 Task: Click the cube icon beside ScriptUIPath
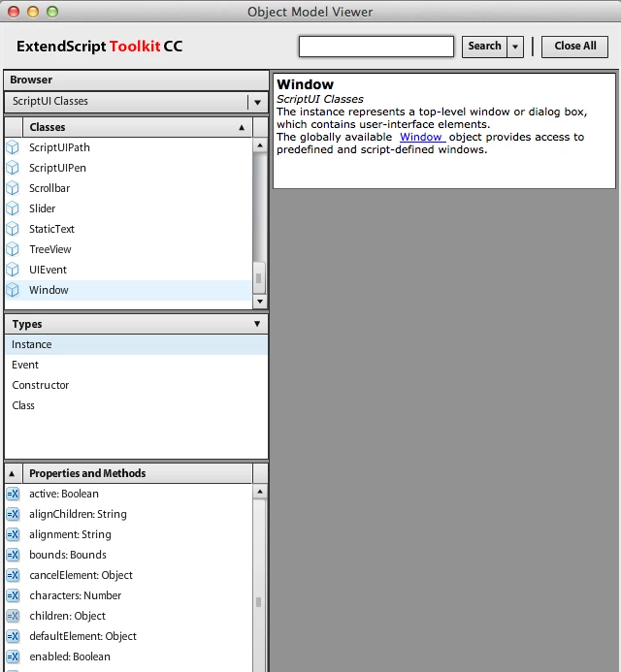(13, 147)
